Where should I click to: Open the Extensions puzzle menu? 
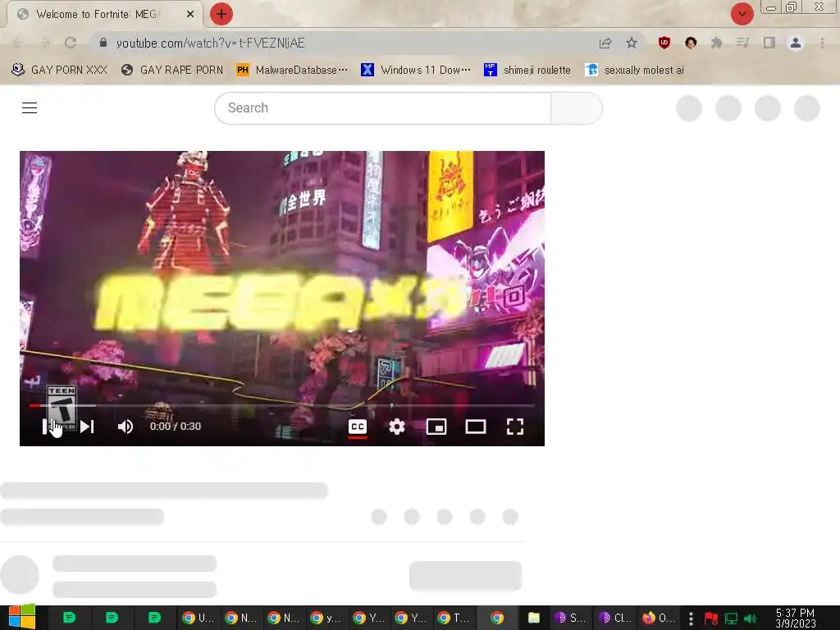point(717,43)
